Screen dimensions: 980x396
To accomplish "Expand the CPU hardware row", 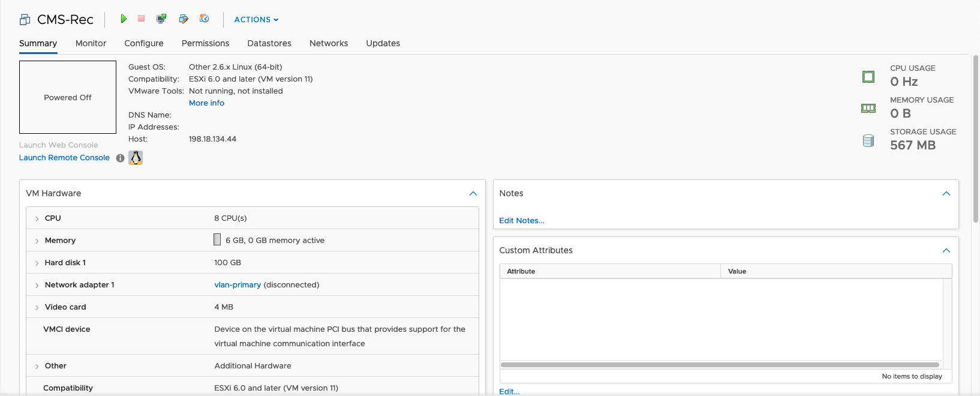I will click(37, 219).
